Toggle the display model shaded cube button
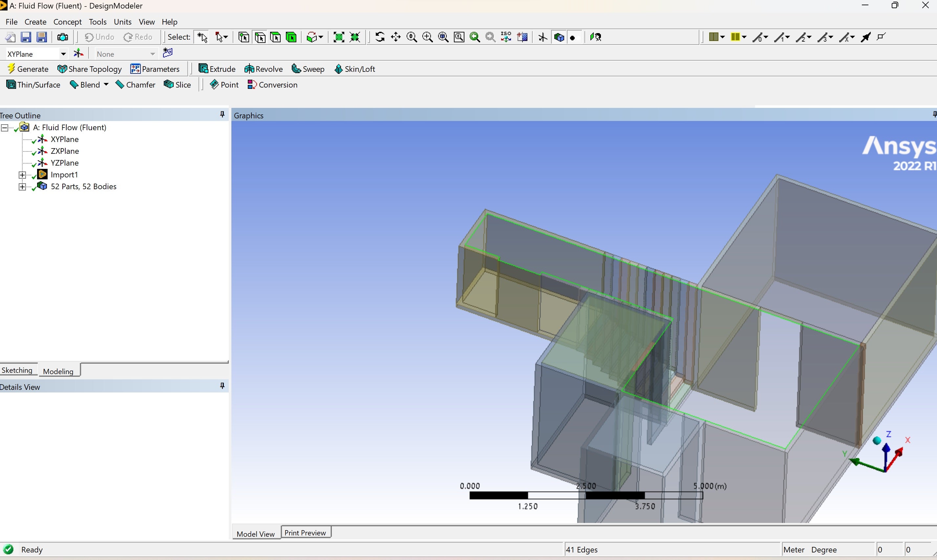937x560 pixels. click(559, 37)
